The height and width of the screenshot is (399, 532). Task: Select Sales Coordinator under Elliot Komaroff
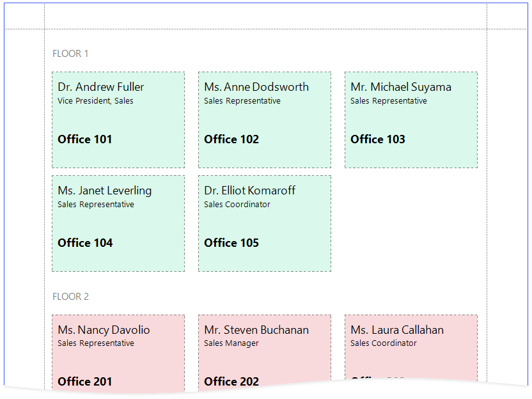[237, 205]
